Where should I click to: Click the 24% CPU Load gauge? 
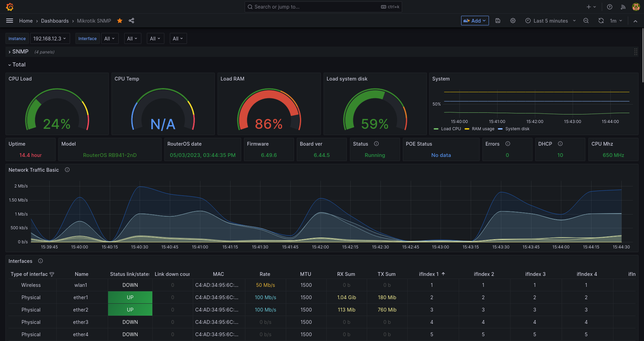pyautogui.click(x=57, y=110)
